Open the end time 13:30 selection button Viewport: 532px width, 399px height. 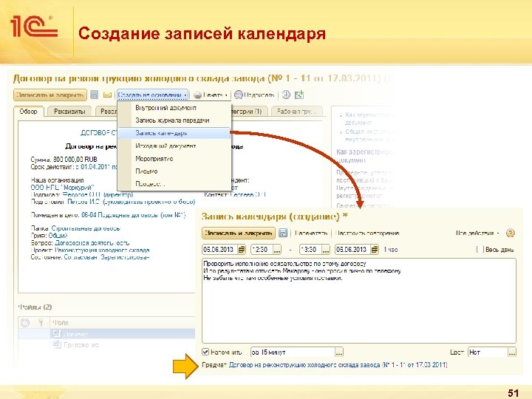pos(326,250)
